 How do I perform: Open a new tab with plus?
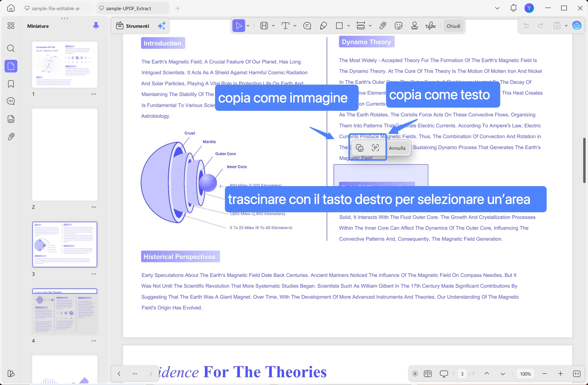178,8
